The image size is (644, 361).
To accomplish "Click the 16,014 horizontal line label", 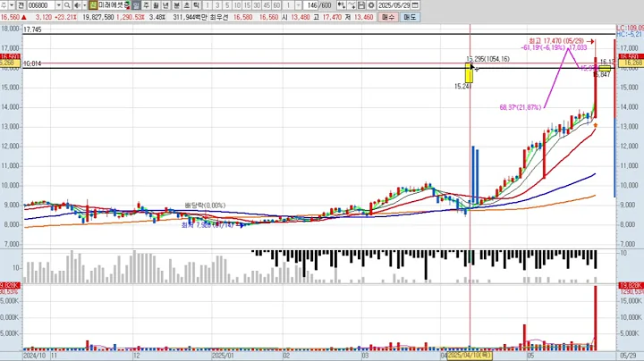I will pyautogui.click(x=32, y=63).
